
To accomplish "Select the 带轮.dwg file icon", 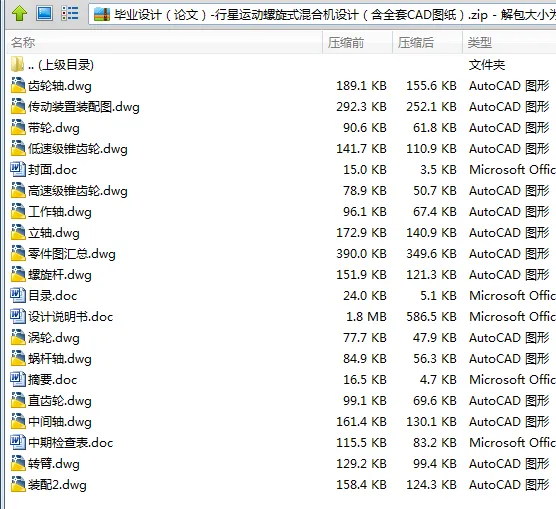I will pos(18,127).
